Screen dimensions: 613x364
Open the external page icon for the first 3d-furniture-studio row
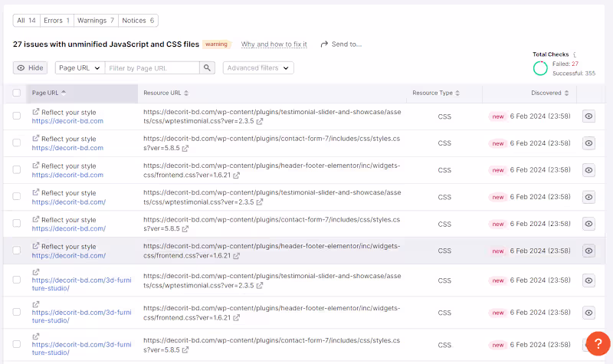(x=35, y=272)
